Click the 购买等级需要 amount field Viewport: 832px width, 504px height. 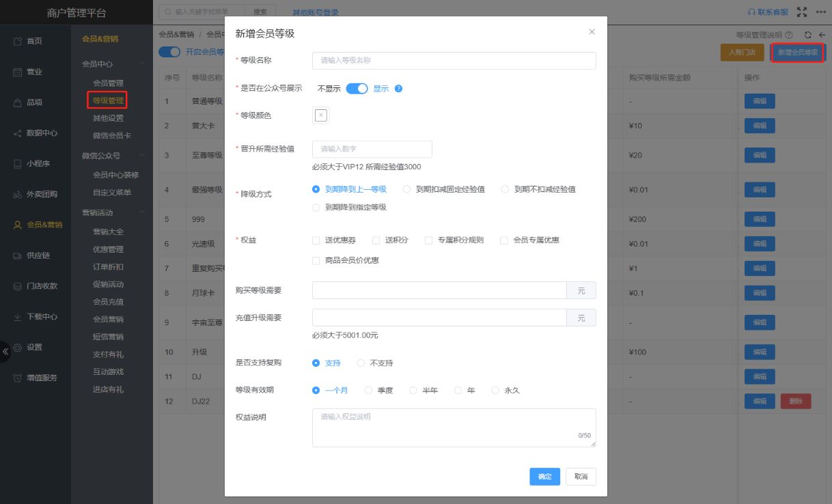click(x=439, y=290)
